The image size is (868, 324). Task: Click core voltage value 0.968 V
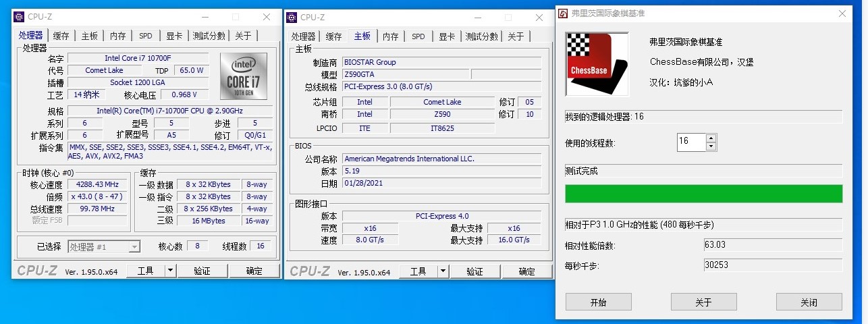click(x=184, y=94)
